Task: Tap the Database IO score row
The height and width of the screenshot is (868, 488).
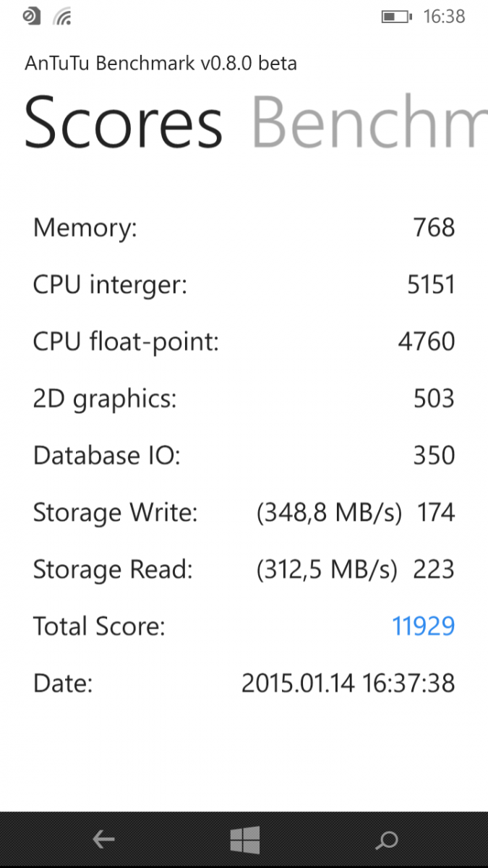Action: (x=244, y=456)
